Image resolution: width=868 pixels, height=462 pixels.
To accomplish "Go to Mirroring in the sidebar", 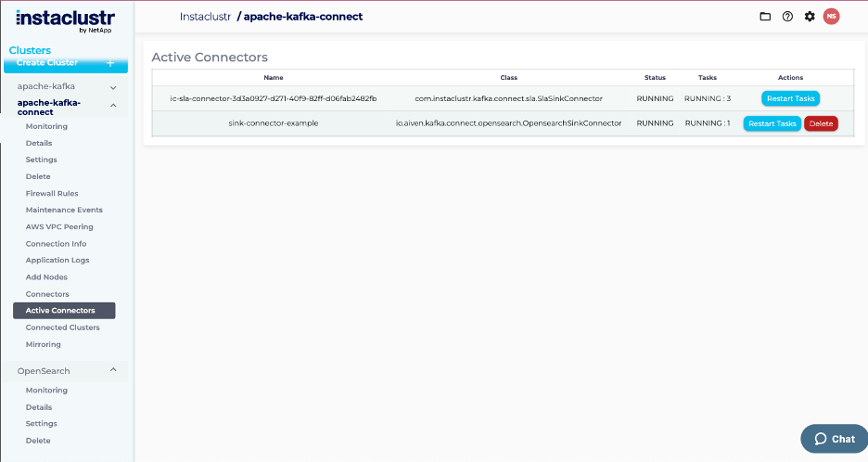I will tap(44, 344).
